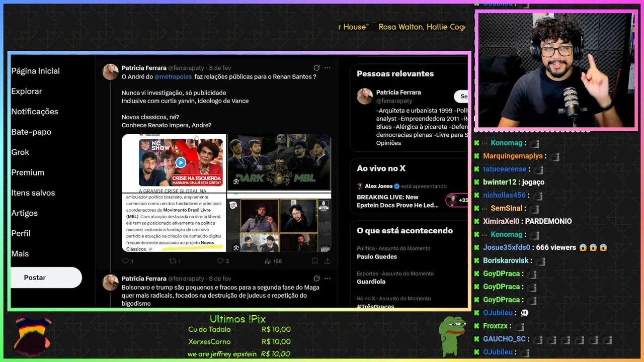
Task: Click Patricia Ferrara avatar on the second tweet
Action: coord(111,283)
